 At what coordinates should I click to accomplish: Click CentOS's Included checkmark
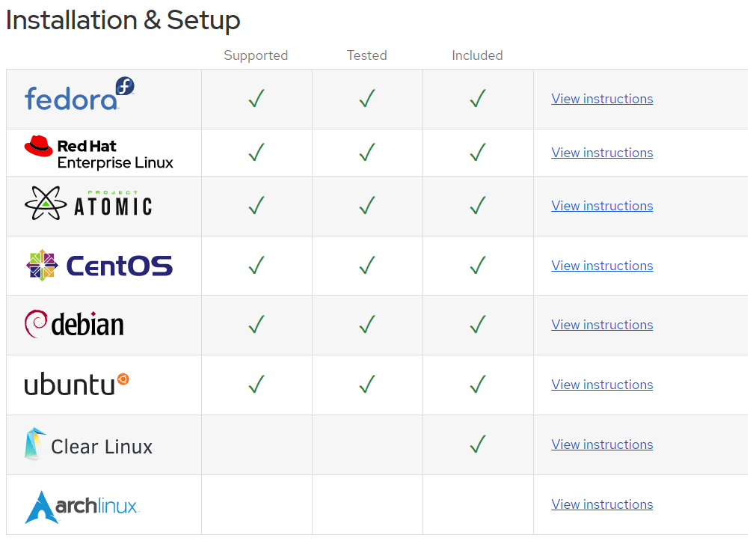coord(478,265)
